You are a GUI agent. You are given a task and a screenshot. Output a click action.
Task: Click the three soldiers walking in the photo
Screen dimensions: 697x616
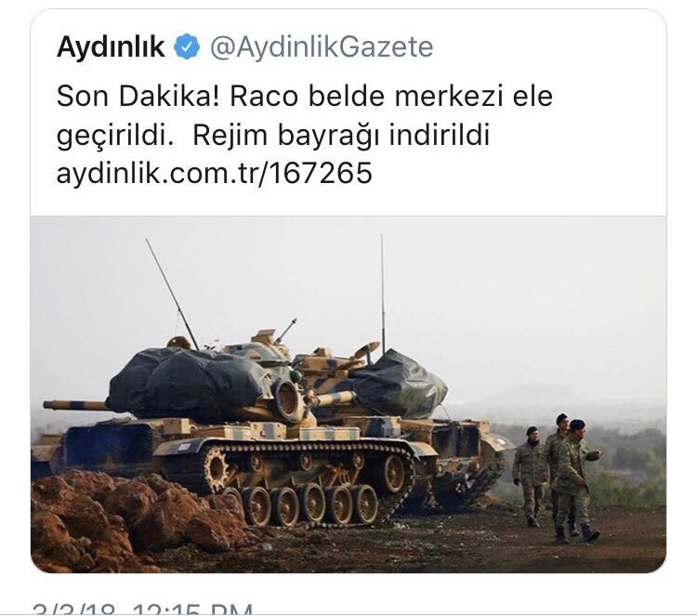(557, 478)
